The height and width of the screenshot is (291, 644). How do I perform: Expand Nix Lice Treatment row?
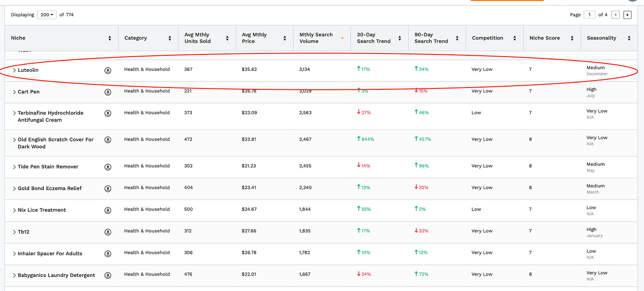[x=14, y=211]
